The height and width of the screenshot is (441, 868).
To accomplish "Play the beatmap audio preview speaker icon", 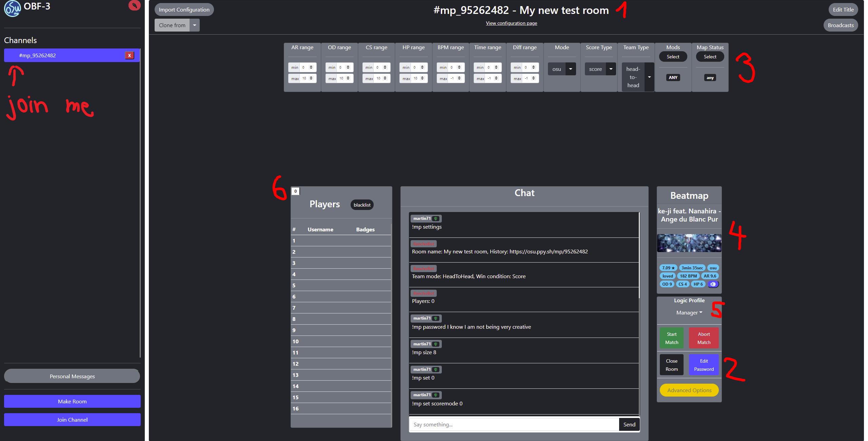I will pyautogui.click(x=713, y=284).
